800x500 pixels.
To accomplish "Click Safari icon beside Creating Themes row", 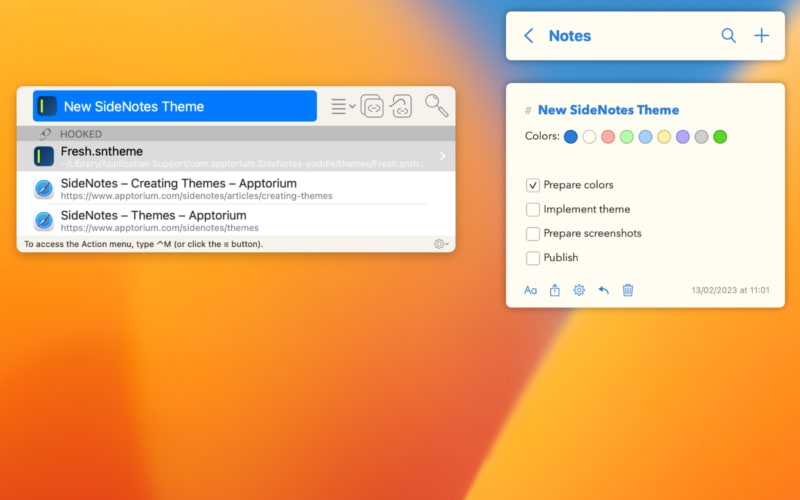I will [44, 189].
